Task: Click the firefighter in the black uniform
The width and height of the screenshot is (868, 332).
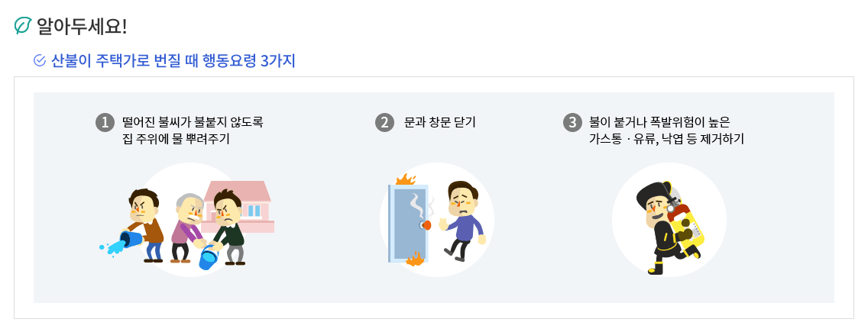Action: [664, 228]
